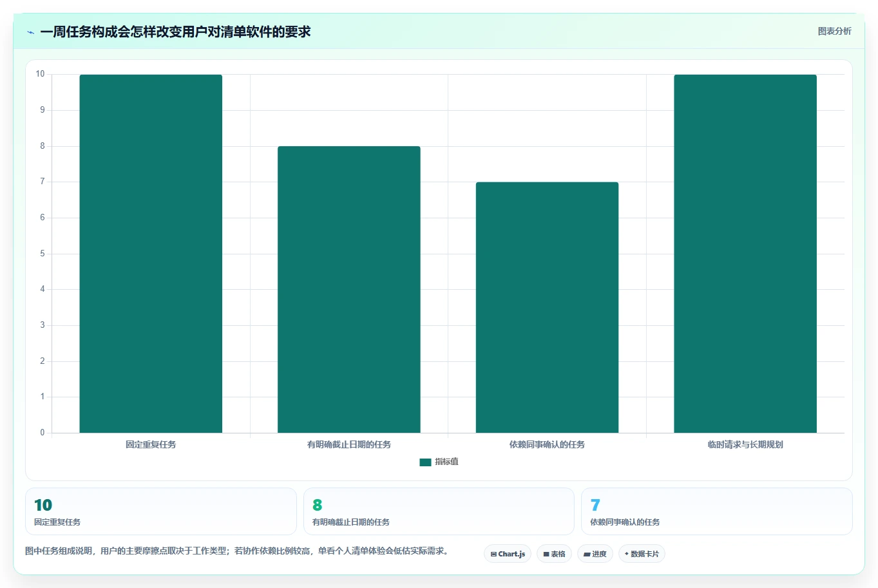Click the 固定重复任务 bar

[151, 254]
